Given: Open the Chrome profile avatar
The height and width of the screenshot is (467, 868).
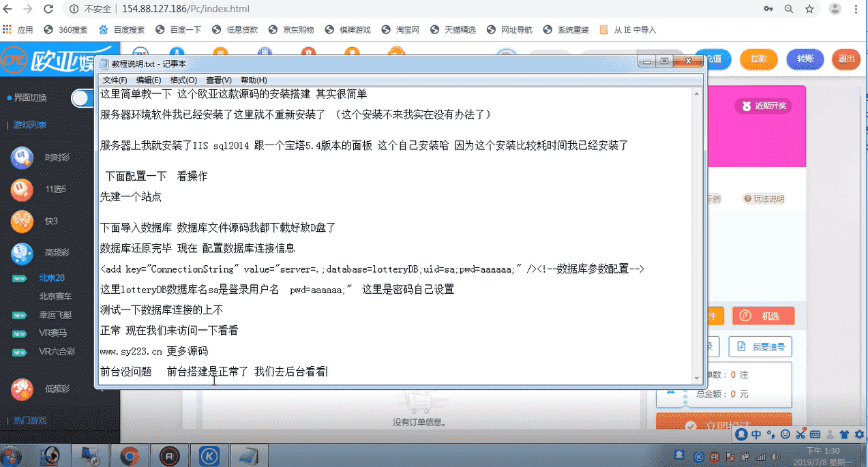Looking at the screenshot, I should click(835, 9).
